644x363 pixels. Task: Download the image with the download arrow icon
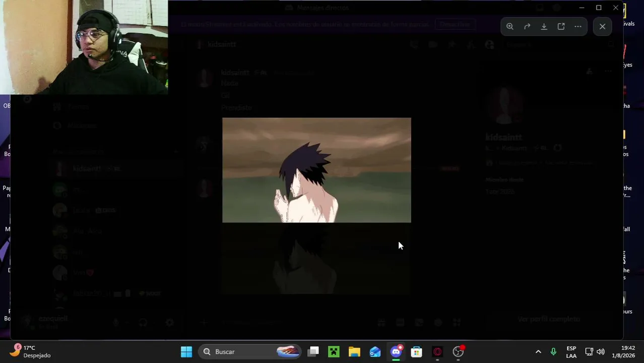tap(544, 26)
